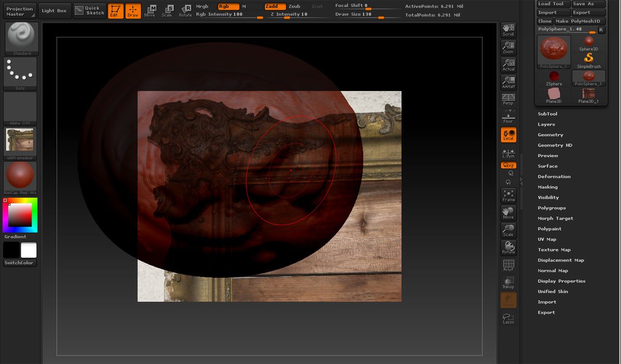Toggle L.Sym local symmetry
Image resolution: width=621 pixels, height=364 pixels.
[508, 154]
